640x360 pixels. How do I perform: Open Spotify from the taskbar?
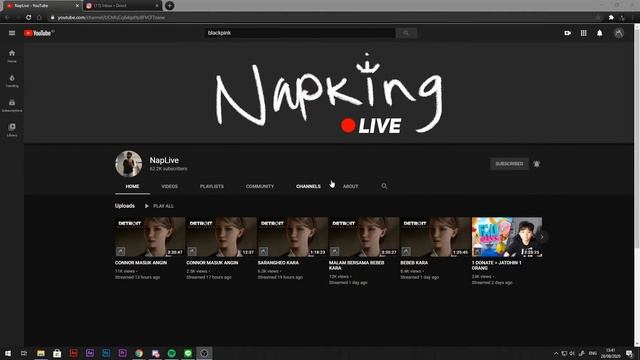click(171, 353)
